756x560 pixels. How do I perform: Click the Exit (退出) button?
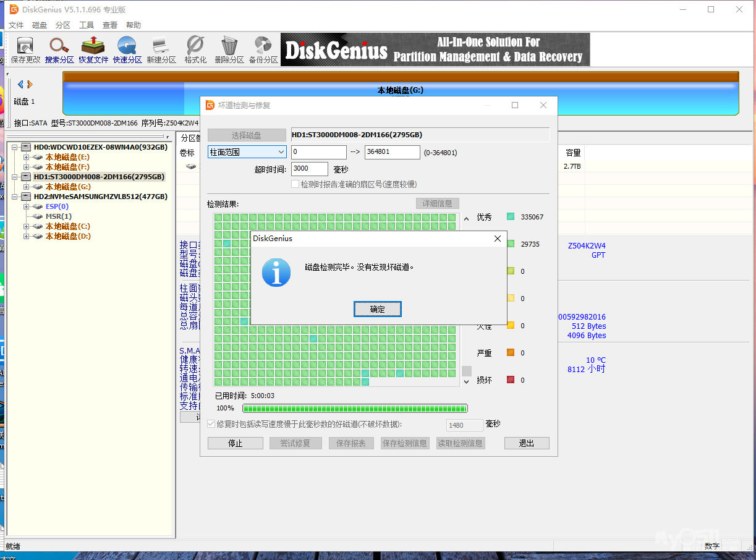[x=526, y=443]
